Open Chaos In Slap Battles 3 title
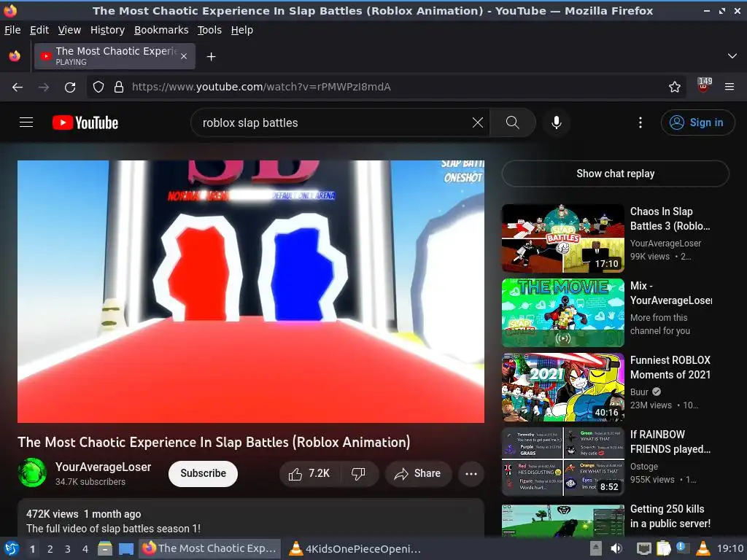 click(x=670, y=219)
